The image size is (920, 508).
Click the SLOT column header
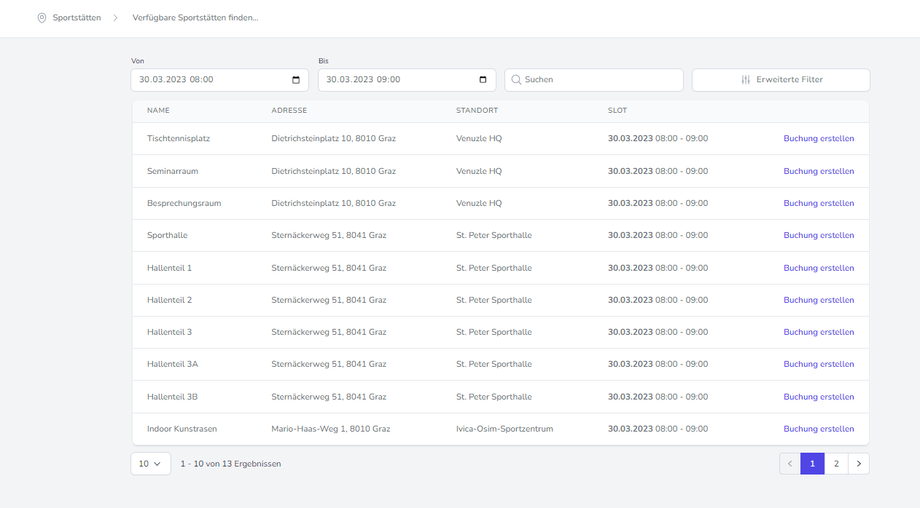(x=617, y=110)
